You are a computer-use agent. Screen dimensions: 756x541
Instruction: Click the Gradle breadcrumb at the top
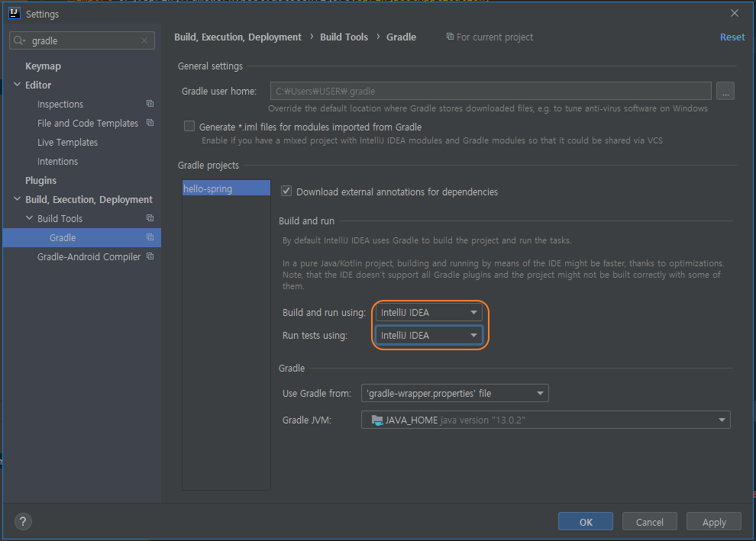[401, 37]
